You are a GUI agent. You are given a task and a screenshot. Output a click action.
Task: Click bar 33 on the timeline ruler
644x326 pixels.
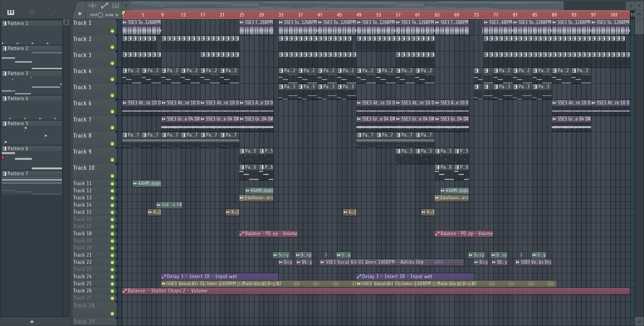[x=281, y=15]
